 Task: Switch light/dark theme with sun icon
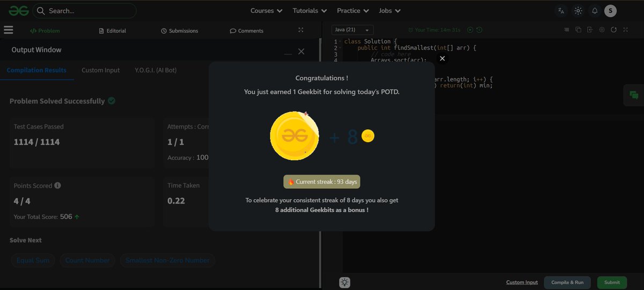[x=578, y=11]
